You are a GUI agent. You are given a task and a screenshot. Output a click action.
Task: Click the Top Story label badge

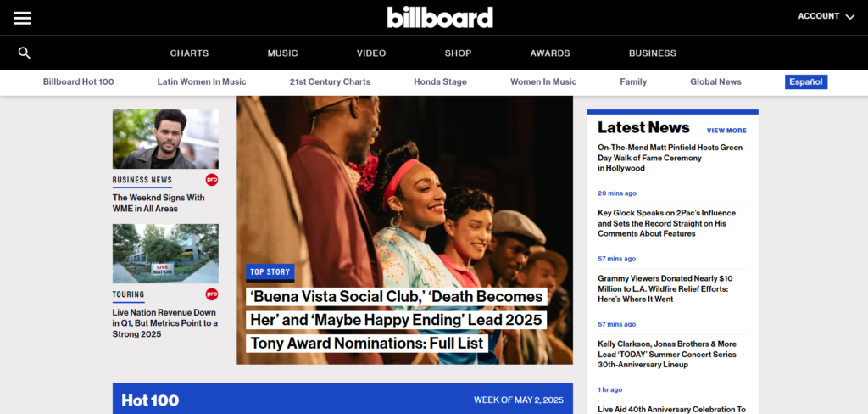270,272
